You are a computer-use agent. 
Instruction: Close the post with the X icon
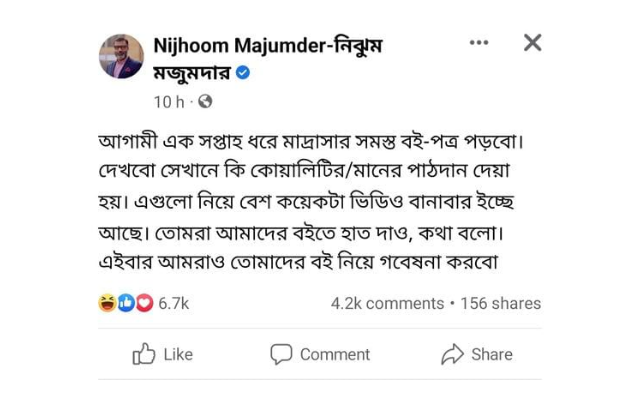[533, 42]
